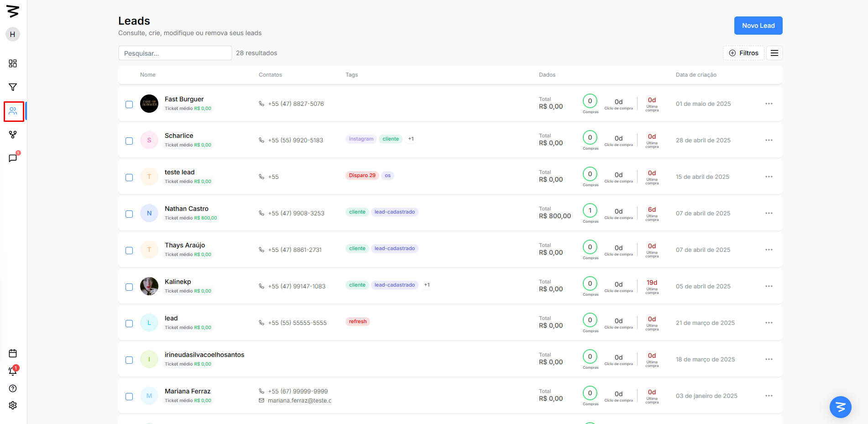The image size is (868, 424).
Task: Click the 19d Última compra on Kalinekp
Action: point(652,286)
